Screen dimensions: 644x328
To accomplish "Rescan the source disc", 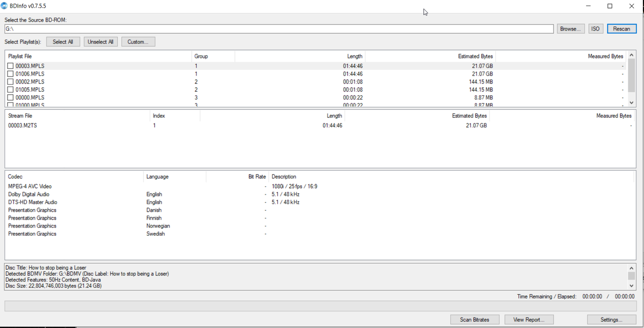I will click(x=621, y=29).
